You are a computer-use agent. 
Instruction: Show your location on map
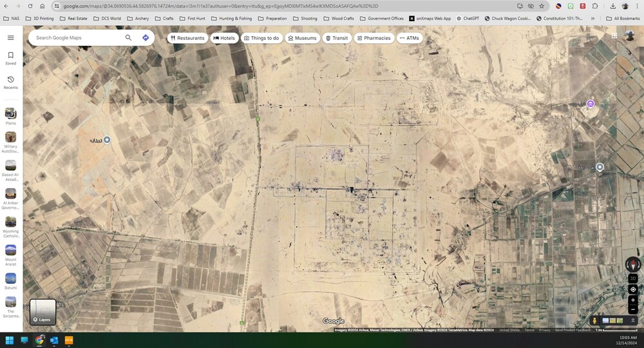[633, 289]
